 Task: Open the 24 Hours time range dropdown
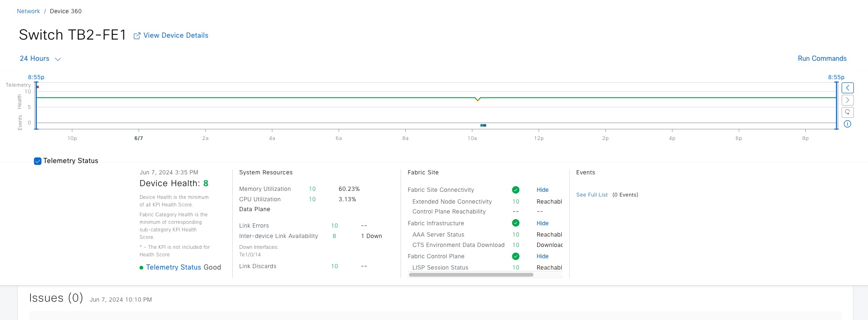[x=41, y=59]
